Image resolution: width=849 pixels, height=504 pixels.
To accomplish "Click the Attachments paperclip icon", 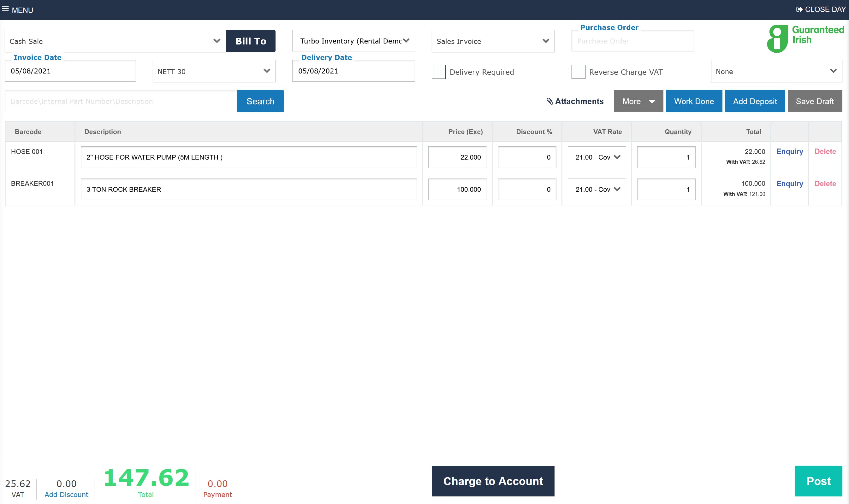I will [549, 101].
